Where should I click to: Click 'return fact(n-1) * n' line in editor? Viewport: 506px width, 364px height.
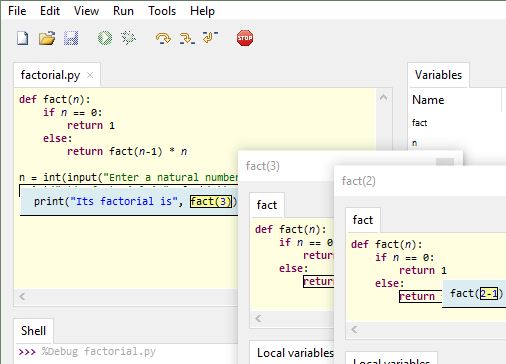coord(127,151)
